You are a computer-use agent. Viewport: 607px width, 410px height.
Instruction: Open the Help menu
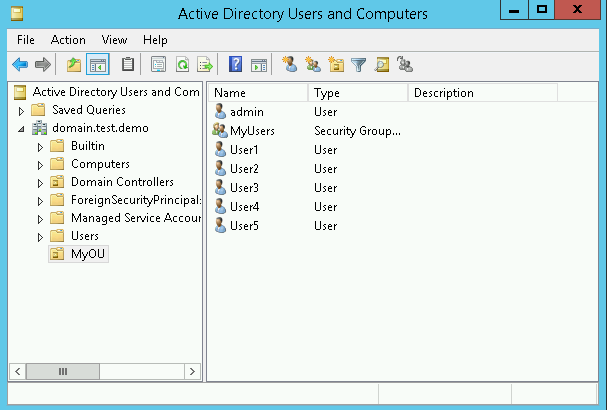click(155, 40)
